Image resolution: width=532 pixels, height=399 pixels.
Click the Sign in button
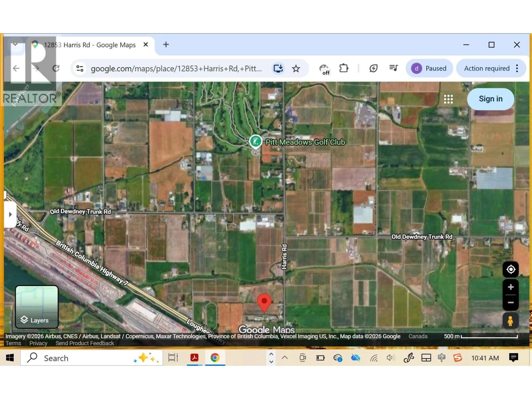tap(490, 99)
